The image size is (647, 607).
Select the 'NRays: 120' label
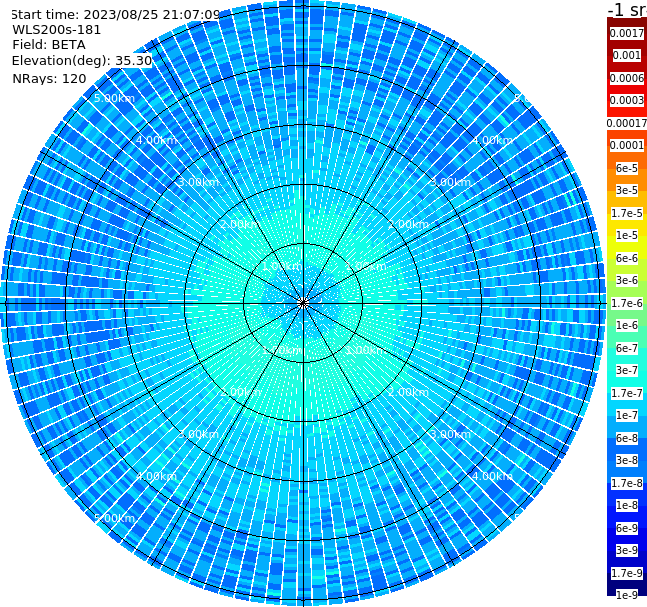(49, 78)
